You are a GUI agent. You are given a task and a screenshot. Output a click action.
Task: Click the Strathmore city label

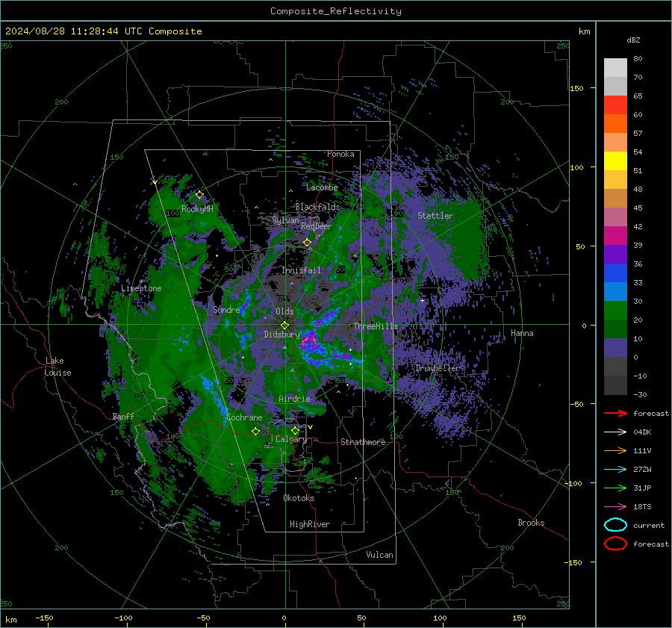point(363,442)
